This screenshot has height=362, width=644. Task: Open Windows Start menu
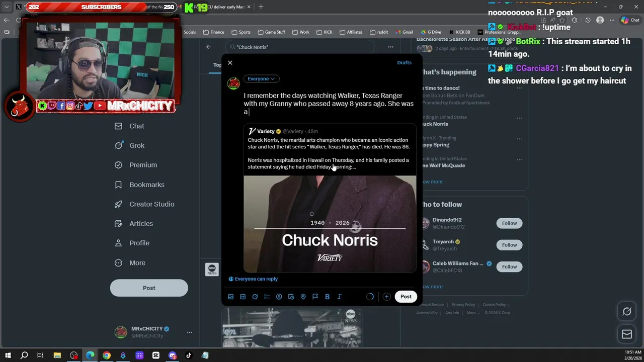click(x=8, y=355)
